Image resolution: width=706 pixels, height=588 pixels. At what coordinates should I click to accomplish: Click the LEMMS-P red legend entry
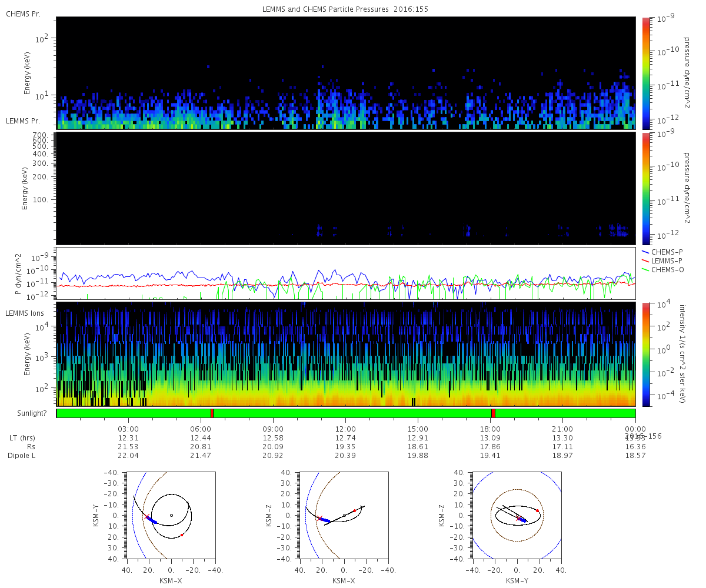(665, 260)
